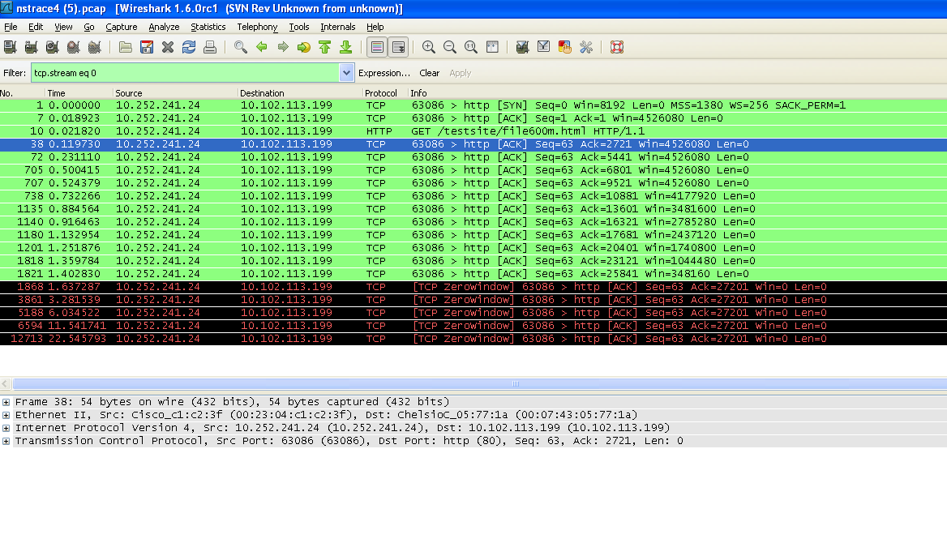Screen dimensions: 947x560
Task: Toggle the Colorize packet list button
Action: pos(377,47)
